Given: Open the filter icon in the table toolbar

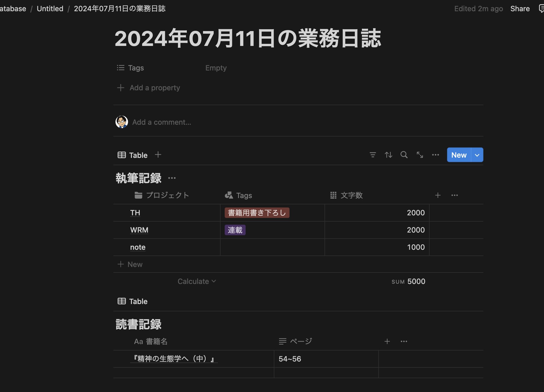Looking at the screenshot, I should tap(373, 155).
